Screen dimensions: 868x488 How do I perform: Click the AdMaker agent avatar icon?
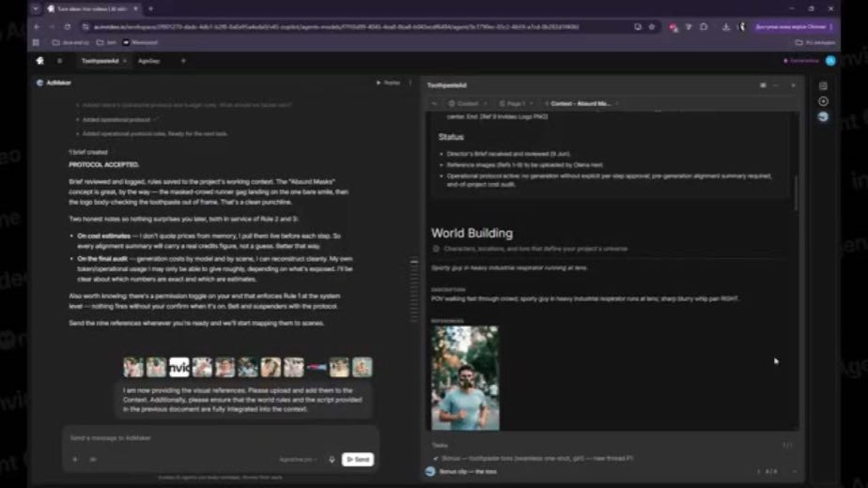[x=39, y=83]
